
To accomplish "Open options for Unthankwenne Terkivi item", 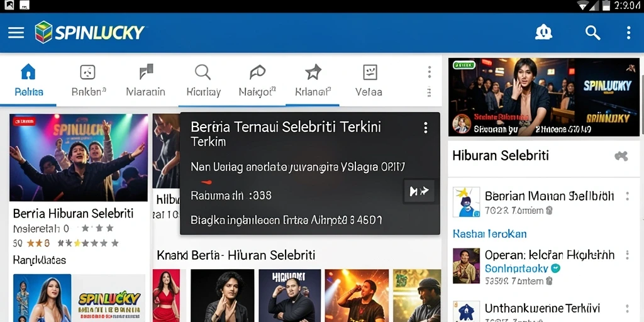I will point(627,309).
